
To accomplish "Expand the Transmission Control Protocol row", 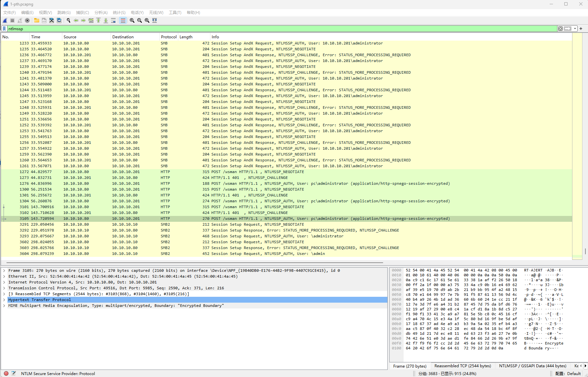I will coord(4,288).
